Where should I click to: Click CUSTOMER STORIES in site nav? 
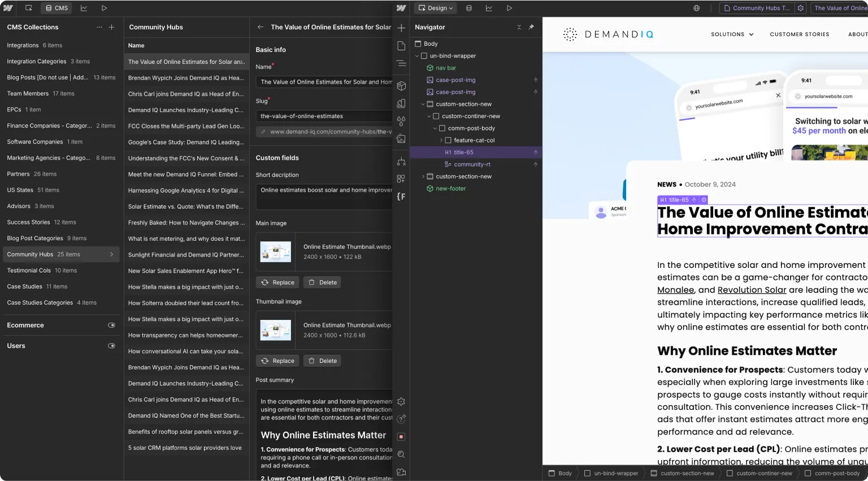tap(800, 34)
